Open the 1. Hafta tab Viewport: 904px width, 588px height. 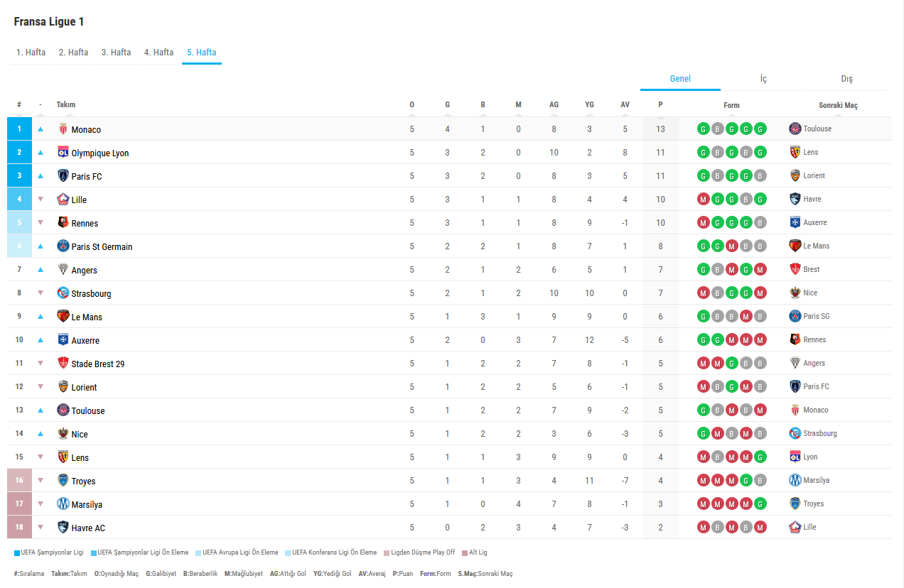click(x=31, y=53)
